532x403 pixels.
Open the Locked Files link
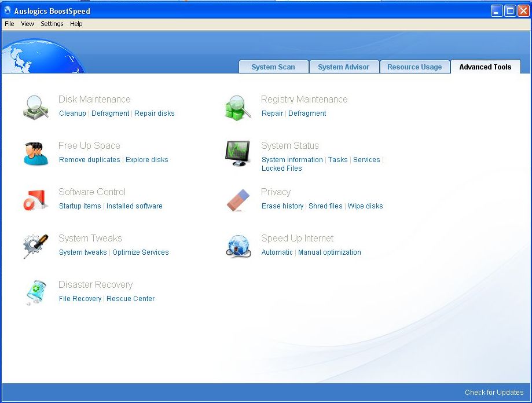(281, 168)
